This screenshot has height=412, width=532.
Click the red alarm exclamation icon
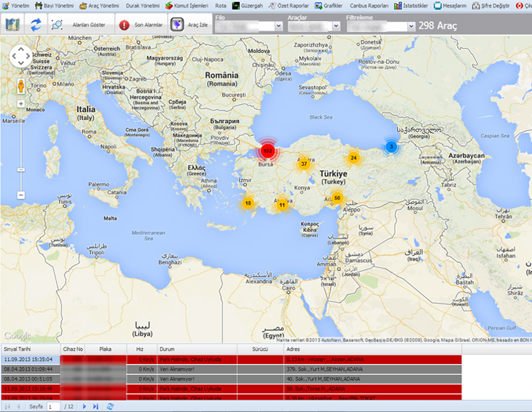pyautogui.click(x=124, y=25)
